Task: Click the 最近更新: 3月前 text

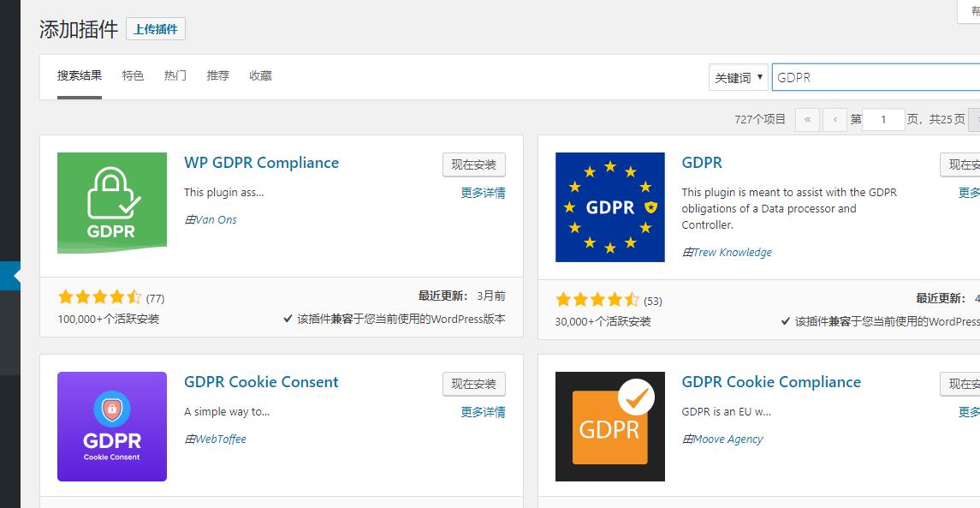Action: [462, 296]
